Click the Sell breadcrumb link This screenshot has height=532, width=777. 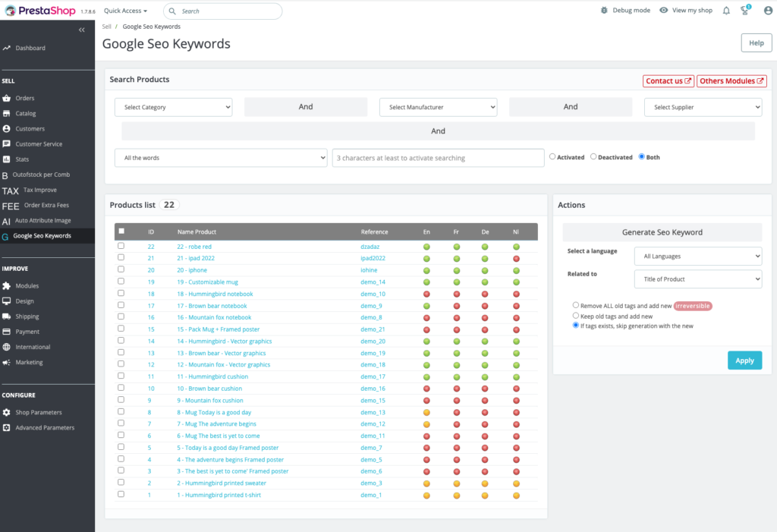[x=106, y=27]
